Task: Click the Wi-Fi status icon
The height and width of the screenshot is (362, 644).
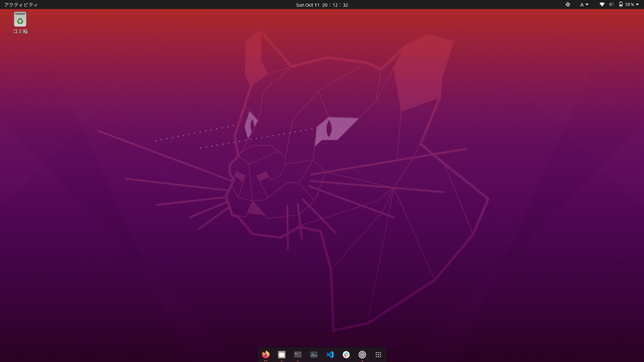Action: pyautogui.click(x=602, y=4)
